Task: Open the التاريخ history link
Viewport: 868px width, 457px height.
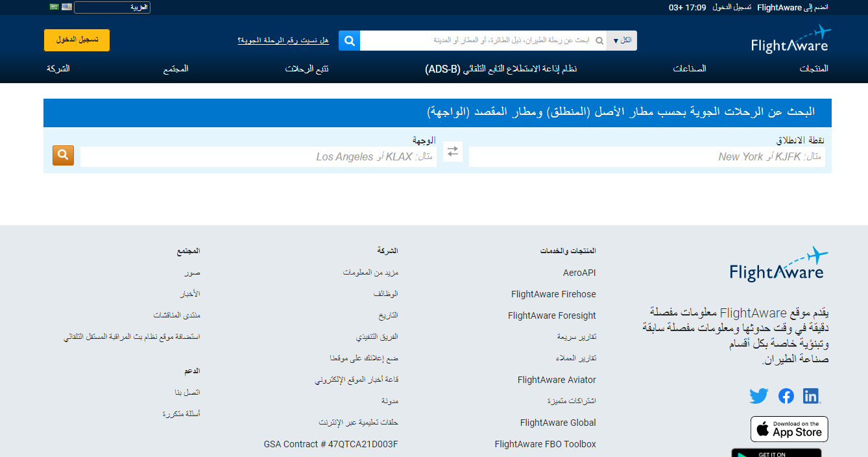Action: (389, 315)
